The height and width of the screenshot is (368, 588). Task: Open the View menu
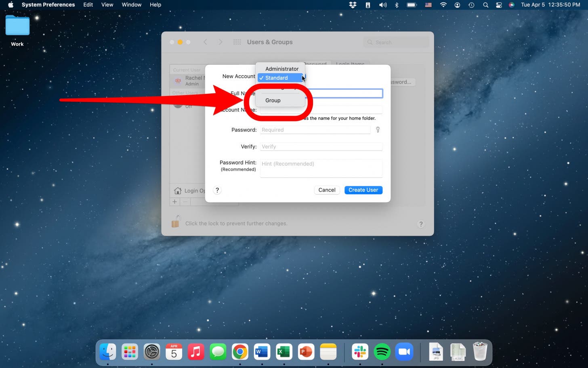point(107,5)
